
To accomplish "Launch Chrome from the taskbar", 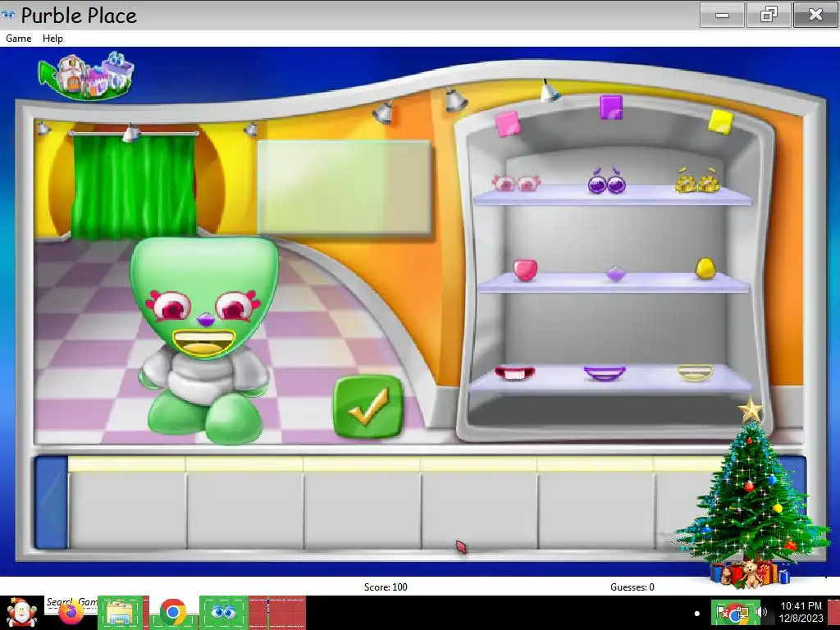I will pos(172,613).
